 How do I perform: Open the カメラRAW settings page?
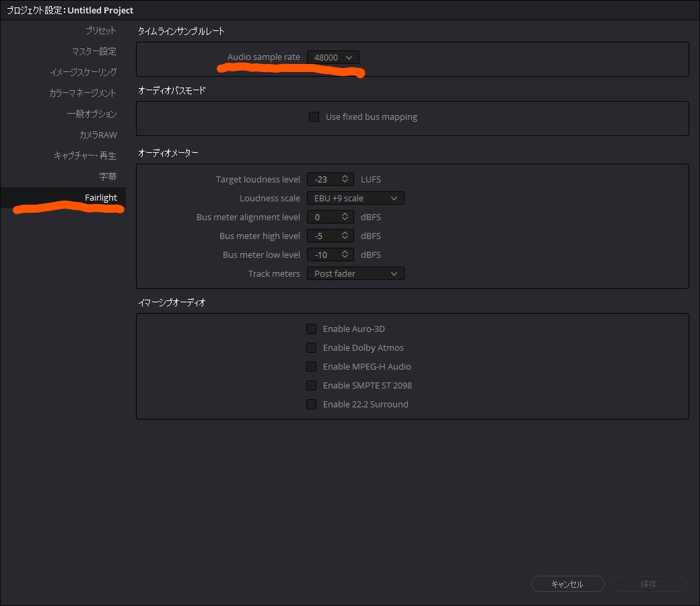tap(98, 135)
